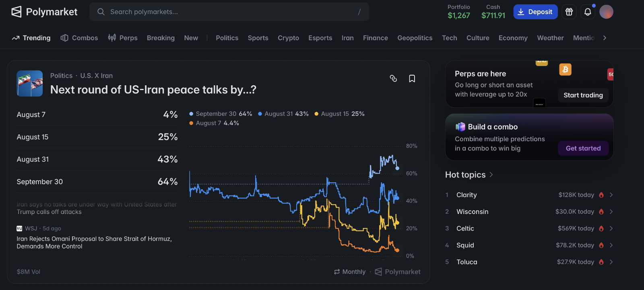Open the Squid topic chevron
Image resolution: width=644 pixels, height=290 pixels.
click(611, 245)
